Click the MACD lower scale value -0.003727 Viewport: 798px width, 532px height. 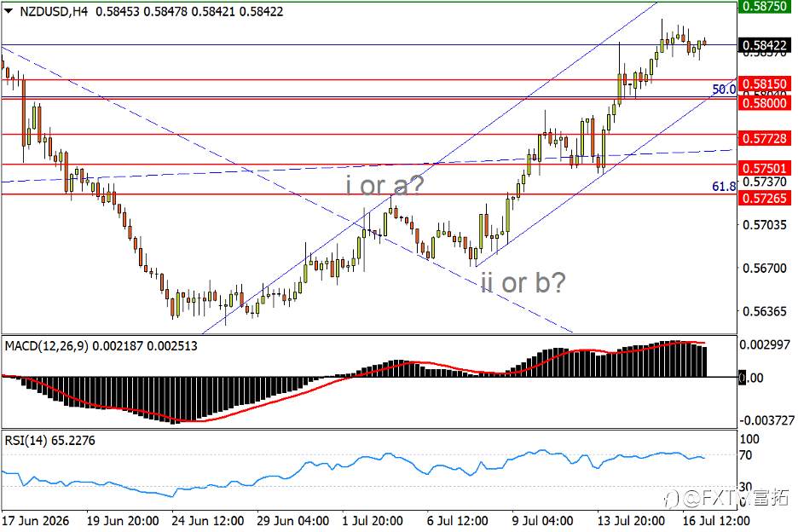point(766,420)
